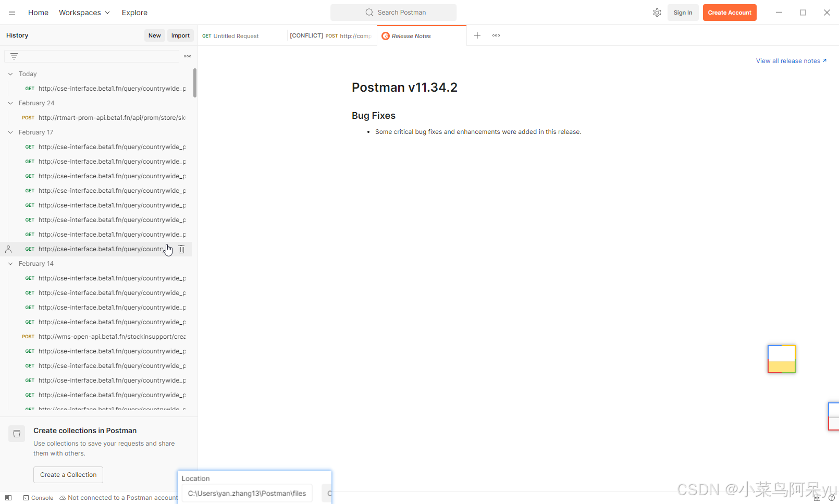Collapse the February 14 history group
Viewport: 839px width, 504px height.
(10, 264)
